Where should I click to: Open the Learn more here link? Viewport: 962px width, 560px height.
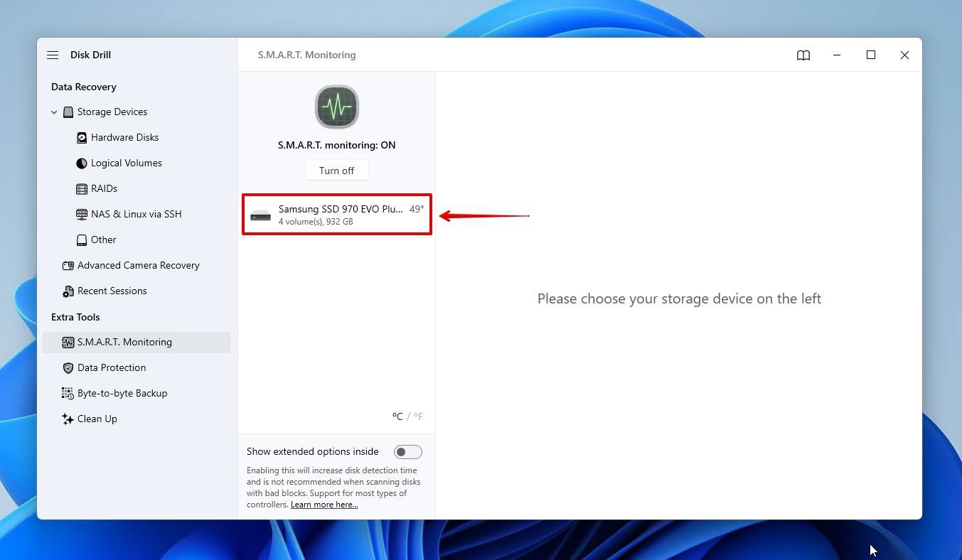coord(324,504)
